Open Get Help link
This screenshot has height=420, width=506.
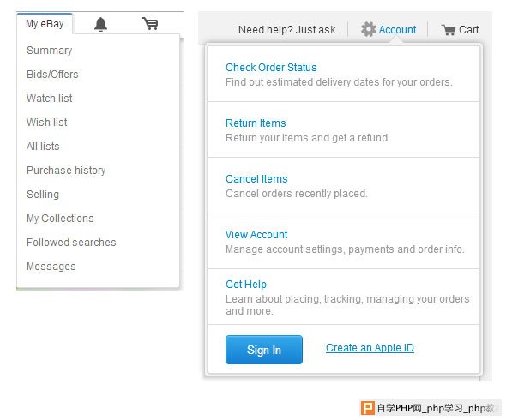[x=246, y=285]
